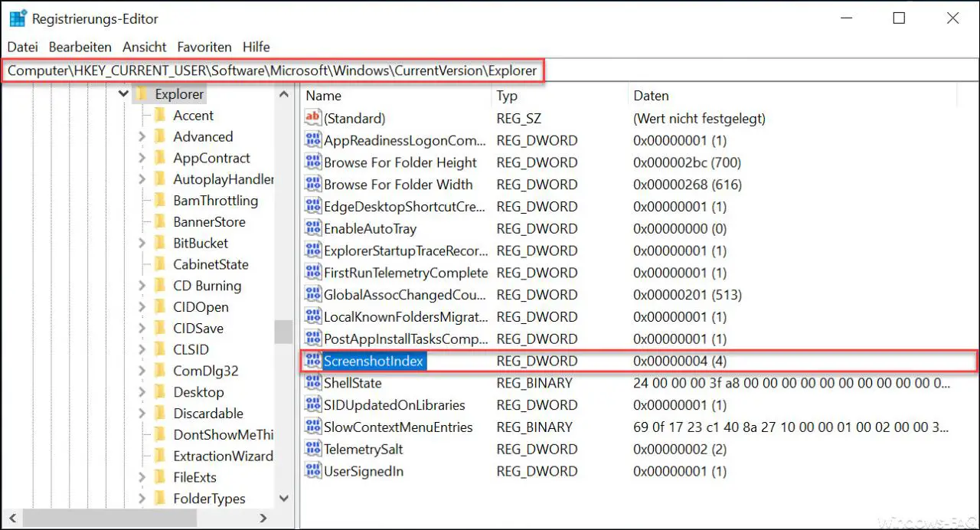Click the Registrierungs-Editor app icon in title bar

tap(18, 18)
